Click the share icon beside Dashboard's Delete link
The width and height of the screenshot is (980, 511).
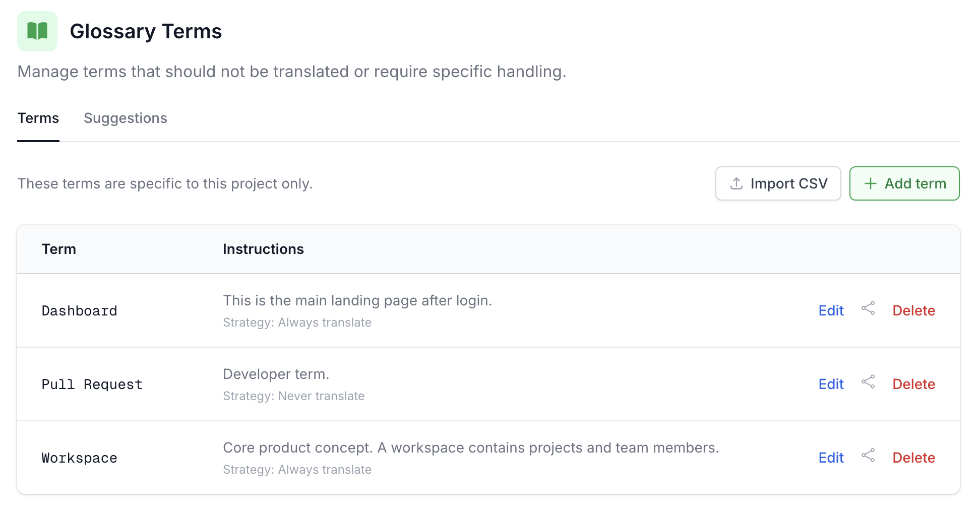[868, 308]
